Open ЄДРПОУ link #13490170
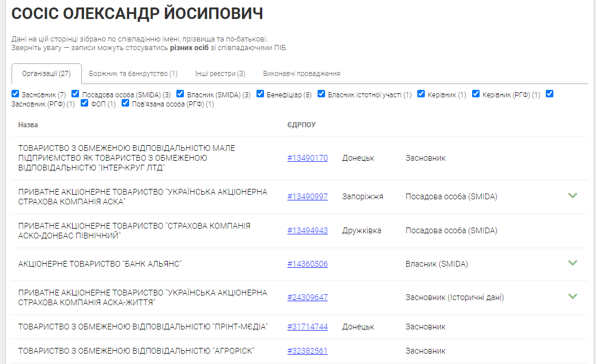 tap(307, 158)
